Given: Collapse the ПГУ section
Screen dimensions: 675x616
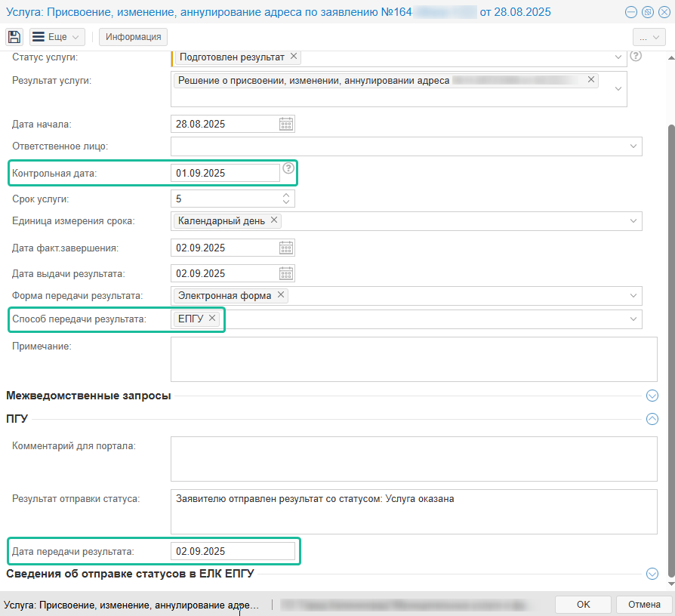Looking at the screenshot, I should (x=652, y=419).
